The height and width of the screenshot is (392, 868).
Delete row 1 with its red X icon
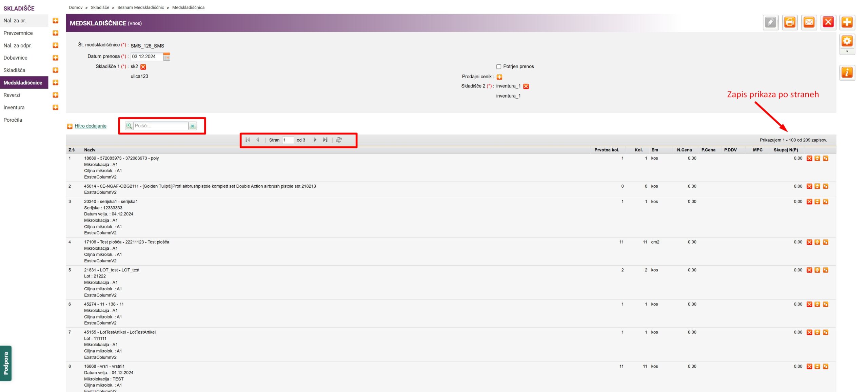point(809,159)
